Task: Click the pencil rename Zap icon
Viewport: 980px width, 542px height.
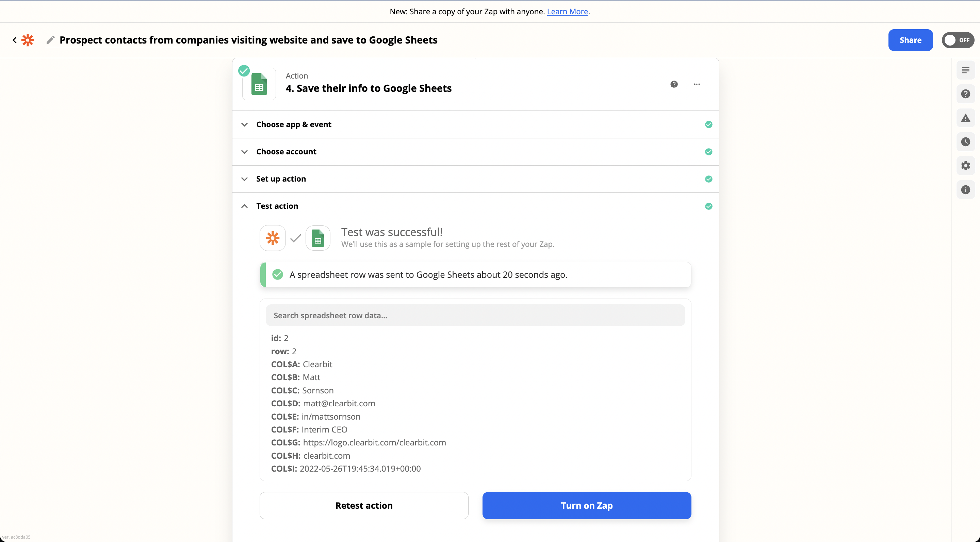Action: click(51, 40)
